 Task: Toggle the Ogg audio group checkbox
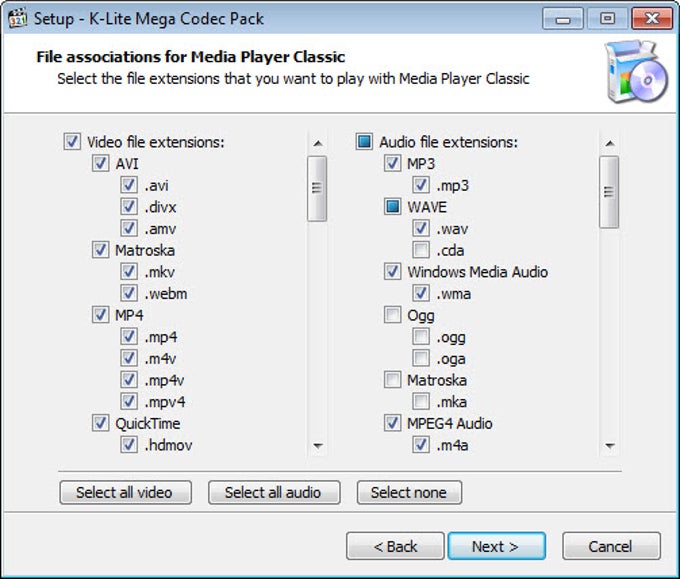pos(392,315)
